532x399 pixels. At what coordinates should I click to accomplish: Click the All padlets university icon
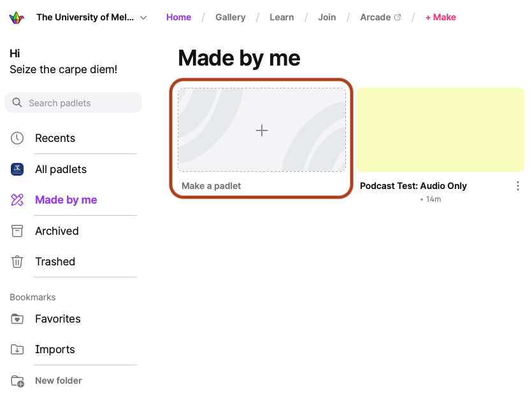[x=17, y=169]
